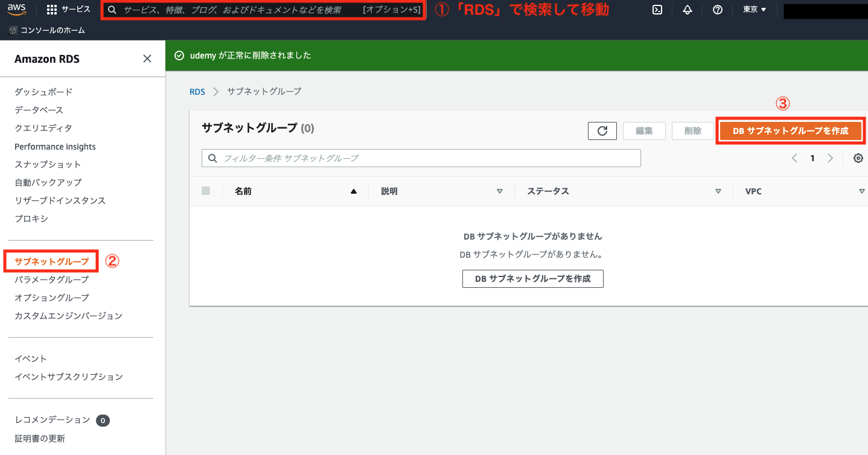Open table preferences gear icon

click(x=858, y=158)
